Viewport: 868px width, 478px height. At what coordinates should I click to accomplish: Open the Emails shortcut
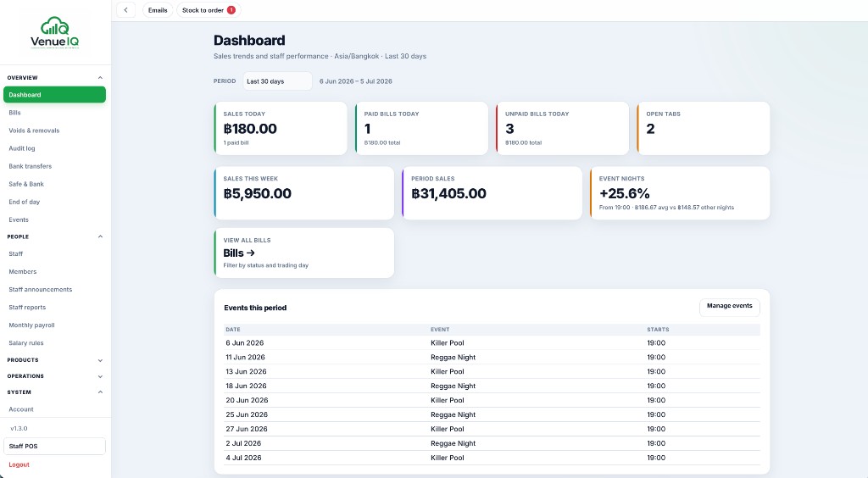pos(158,10)
